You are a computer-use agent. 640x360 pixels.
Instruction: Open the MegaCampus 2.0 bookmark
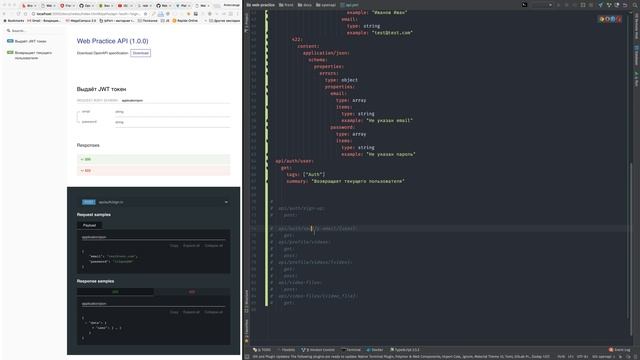click(81, 20)
